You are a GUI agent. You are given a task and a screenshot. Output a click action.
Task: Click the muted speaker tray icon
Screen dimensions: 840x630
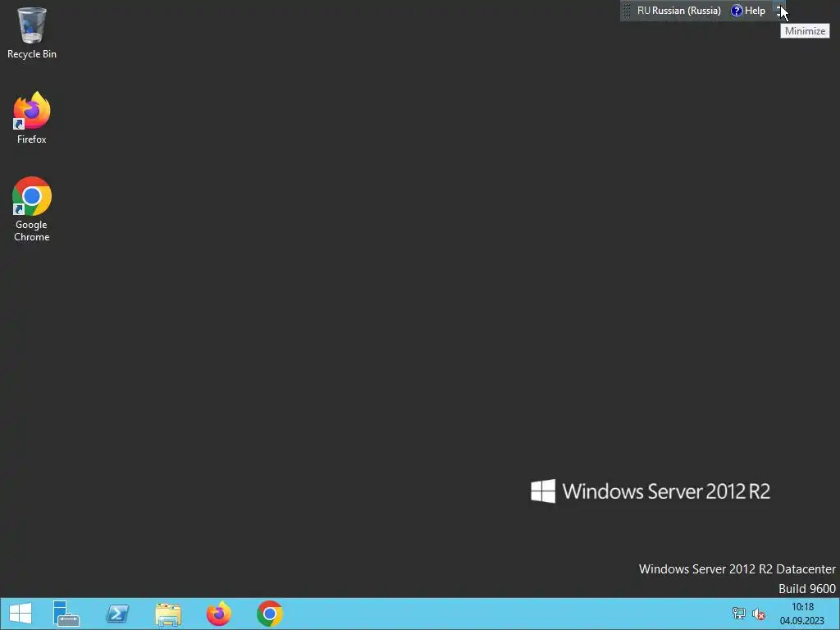[759, 614]
